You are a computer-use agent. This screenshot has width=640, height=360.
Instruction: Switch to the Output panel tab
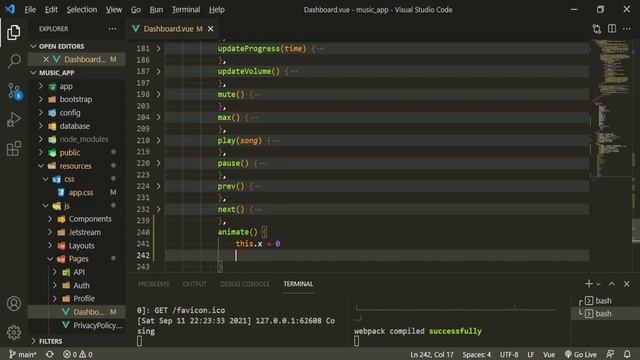coord(194,284)
